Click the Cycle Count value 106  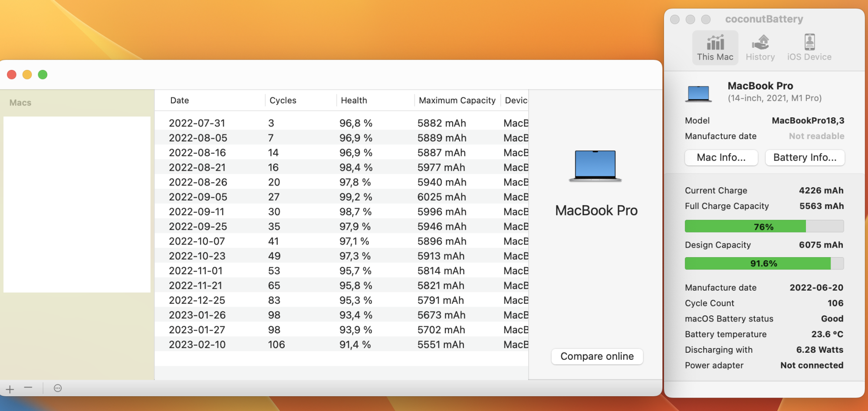(835, 303)
